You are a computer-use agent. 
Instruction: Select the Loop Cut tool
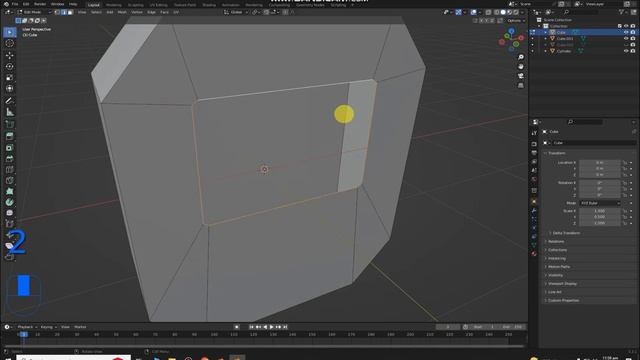pyautogui.click(x=9, y=169)
